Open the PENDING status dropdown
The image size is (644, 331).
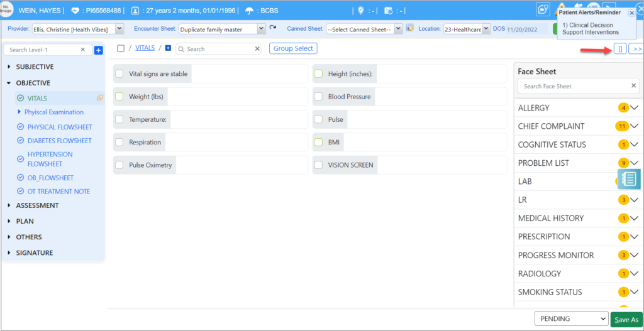[570, 319]
